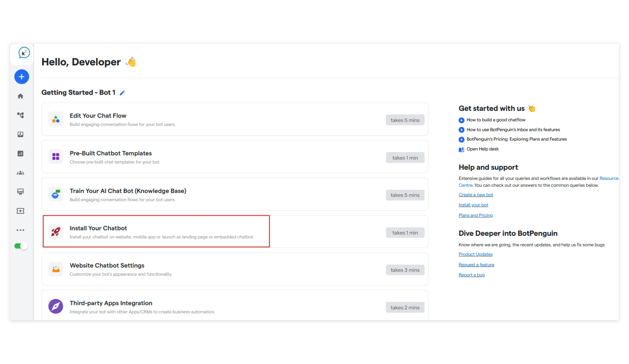Viewport: 629px width, 364px height.
Task: Click the Install Your Chatbot rocket icon
Action: (x=56, y=232)
